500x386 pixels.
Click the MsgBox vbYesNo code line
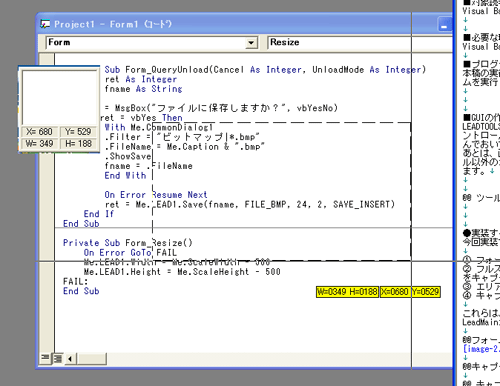(x=221, y=108)
